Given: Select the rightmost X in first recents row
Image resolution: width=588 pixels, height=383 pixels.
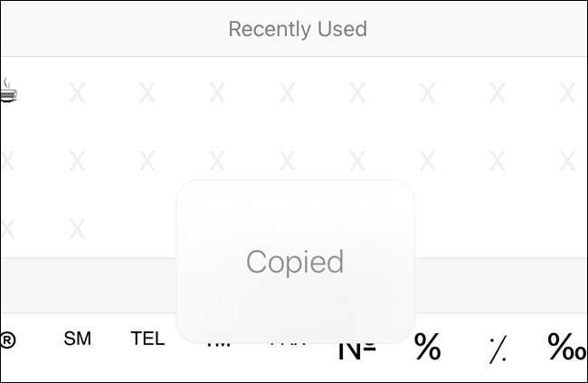Looking at the screenshot, I should (567, 92).
